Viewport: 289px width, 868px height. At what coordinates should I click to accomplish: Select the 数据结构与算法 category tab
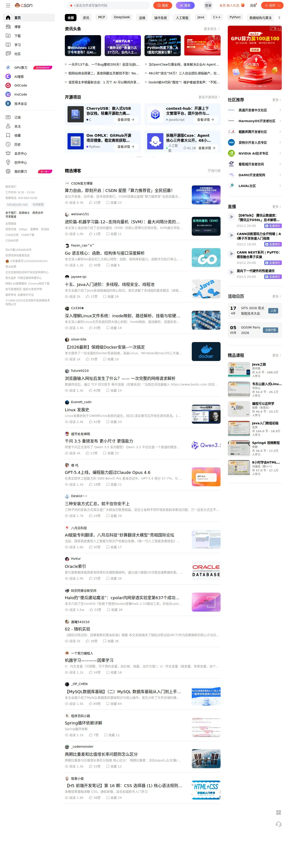pos(260,18)
